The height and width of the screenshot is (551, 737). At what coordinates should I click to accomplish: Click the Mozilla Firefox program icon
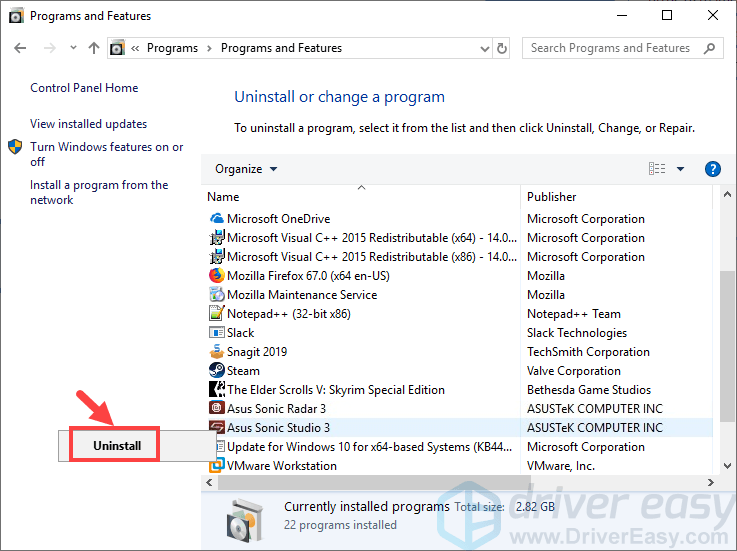pos(217,276)
